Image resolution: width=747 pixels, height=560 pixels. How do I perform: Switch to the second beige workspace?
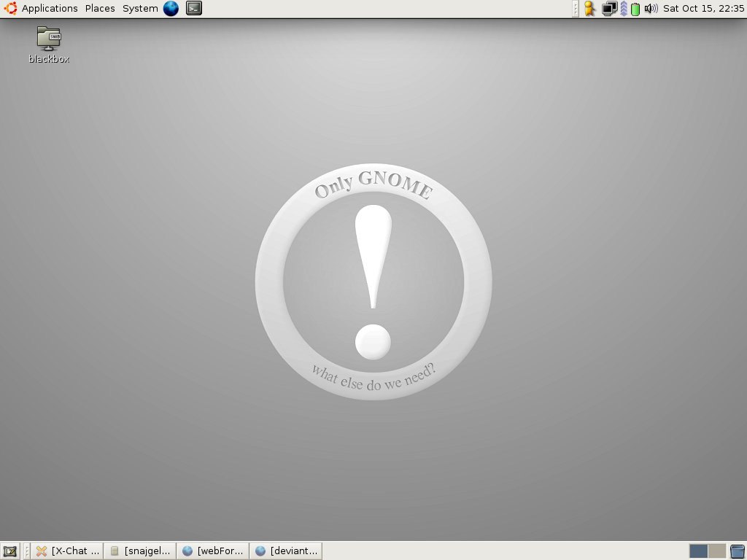[716, 551]
